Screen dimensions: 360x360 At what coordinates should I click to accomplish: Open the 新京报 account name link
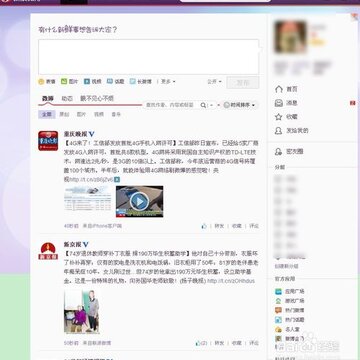pos(73,244)
